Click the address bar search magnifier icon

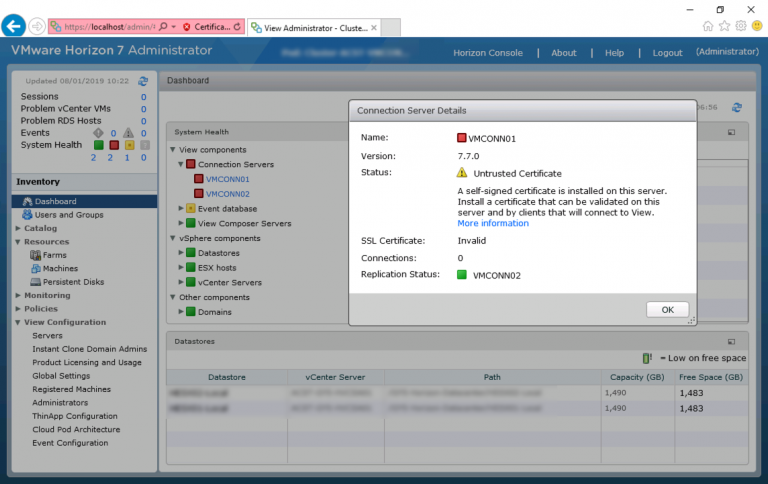[x=163, y=26]
